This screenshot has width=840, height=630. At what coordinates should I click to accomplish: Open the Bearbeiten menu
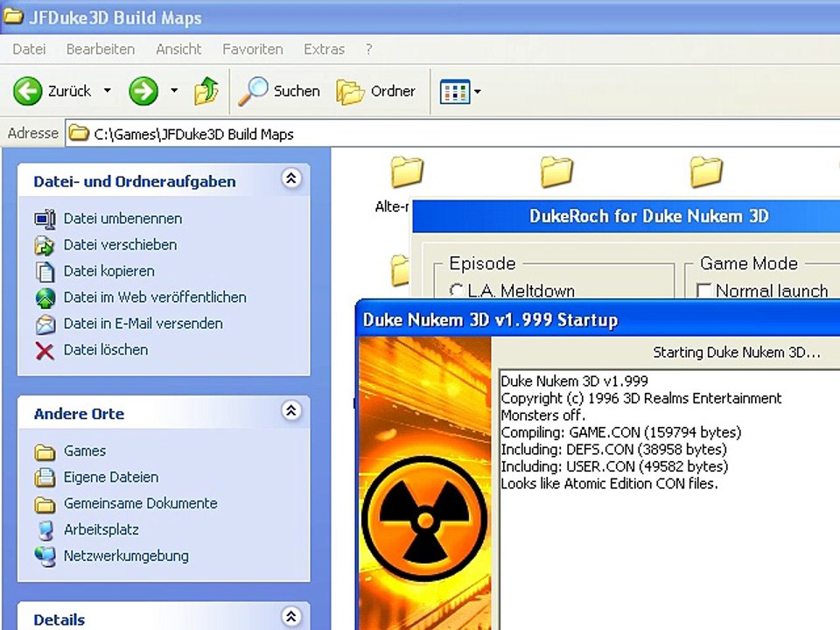100,49
